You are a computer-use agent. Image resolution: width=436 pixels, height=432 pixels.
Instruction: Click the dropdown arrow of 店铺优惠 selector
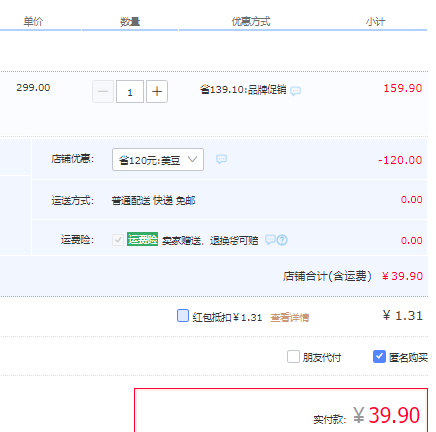[192, 160]
